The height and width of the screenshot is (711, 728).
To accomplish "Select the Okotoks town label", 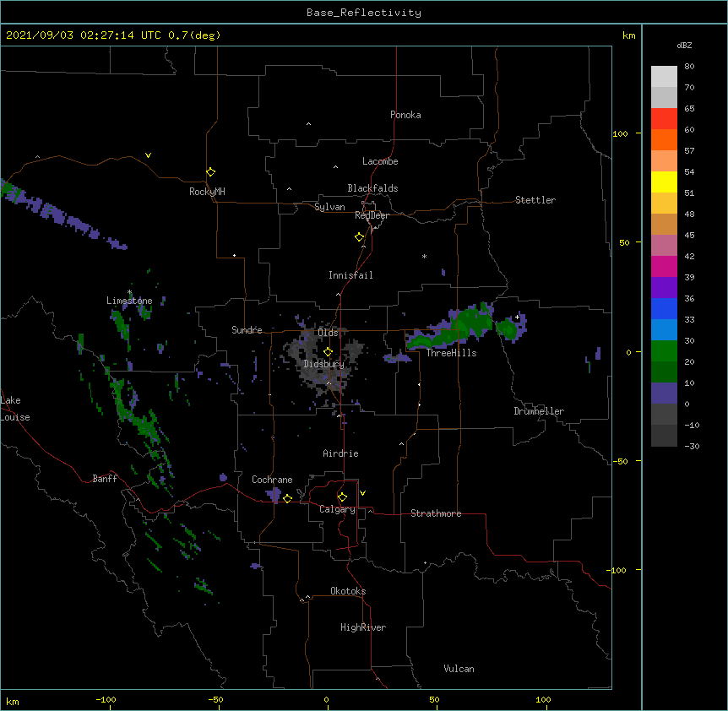I will tap(348, 591).
